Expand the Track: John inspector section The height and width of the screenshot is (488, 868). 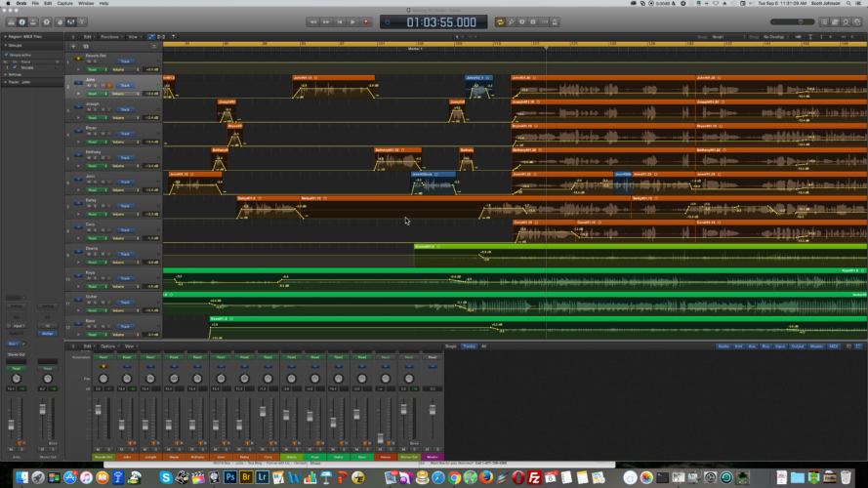click(x=6, y=82)
